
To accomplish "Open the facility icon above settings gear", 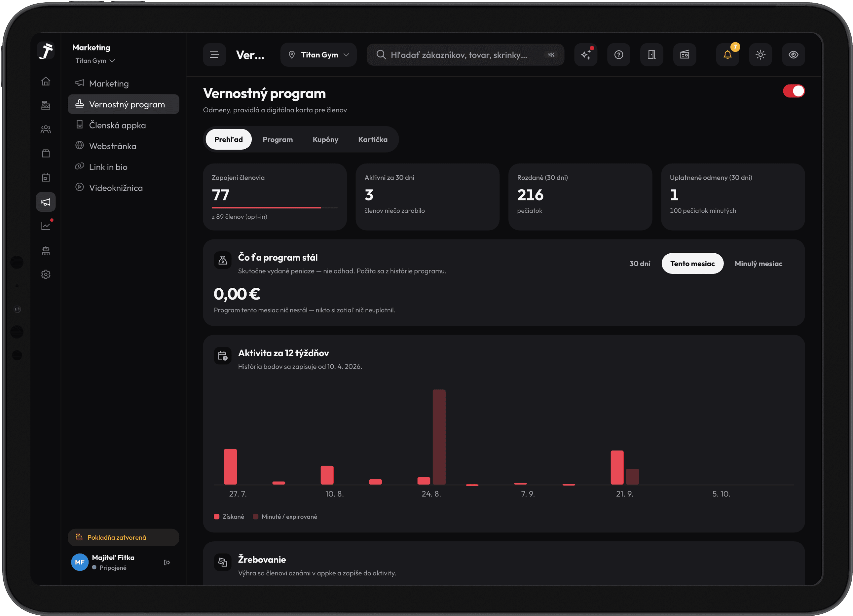I will click(x=46, y=250).
